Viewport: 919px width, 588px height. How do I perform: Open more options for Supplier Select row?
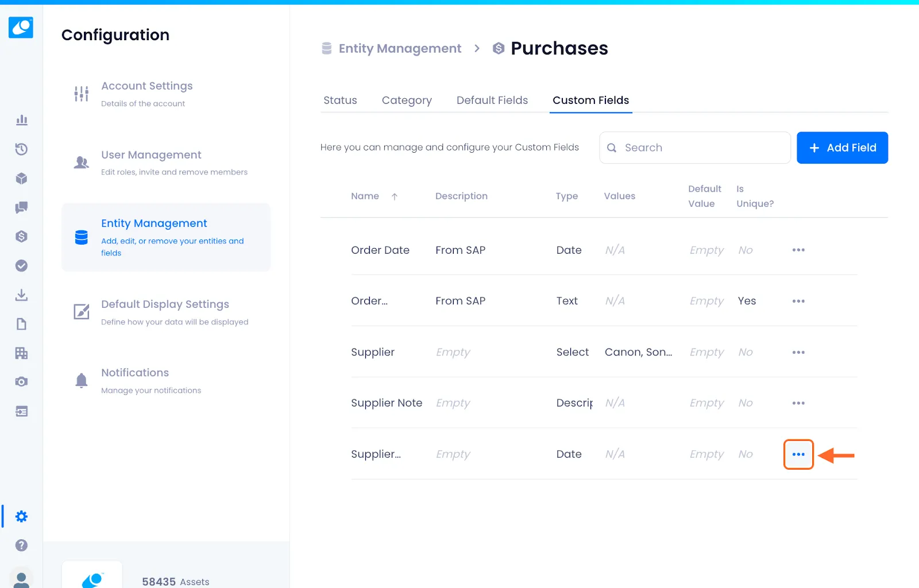pyautogui.click(x=798, y=352)
